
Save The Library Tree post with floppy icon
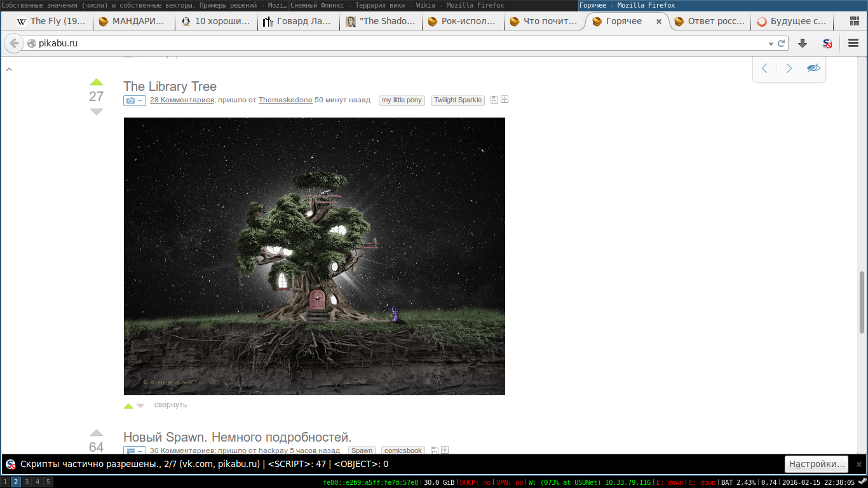tap(494, 100)
